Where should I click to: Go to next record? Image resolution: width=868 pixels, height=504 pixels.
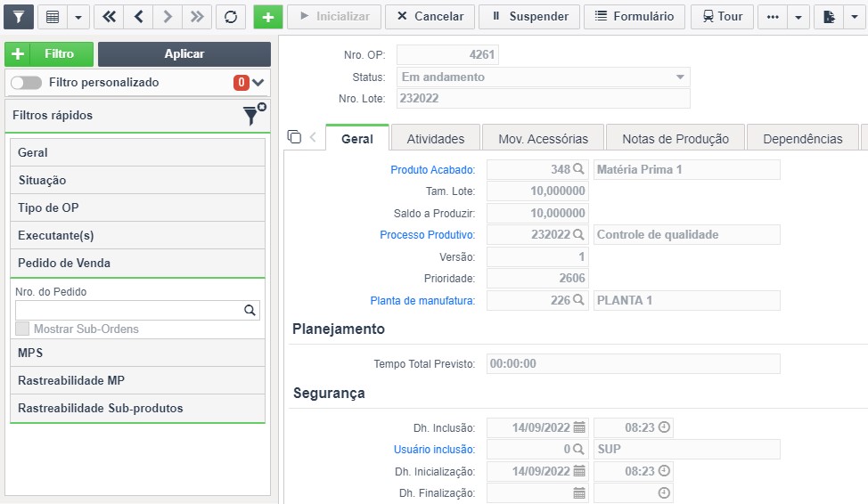[x=168, y=17]
